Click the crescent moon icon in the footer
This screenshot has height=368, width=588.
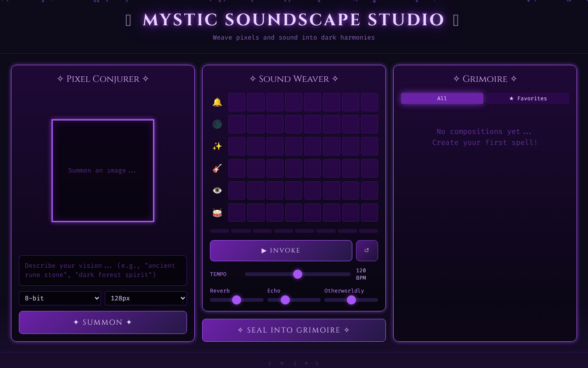[294, 363]
